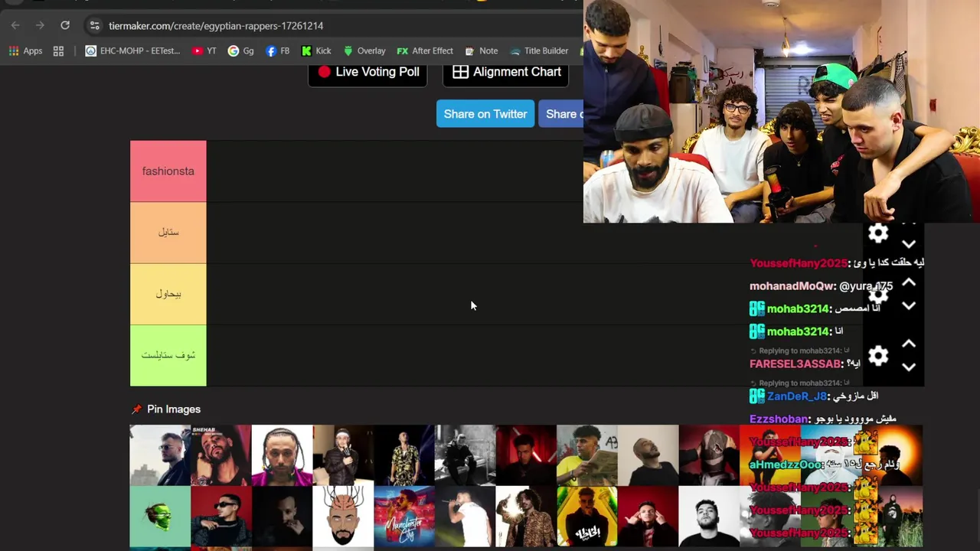The width and height of the screenshot is (980, 551).
Task: Click the orange ستايل tier label
Action: [168, 233]
